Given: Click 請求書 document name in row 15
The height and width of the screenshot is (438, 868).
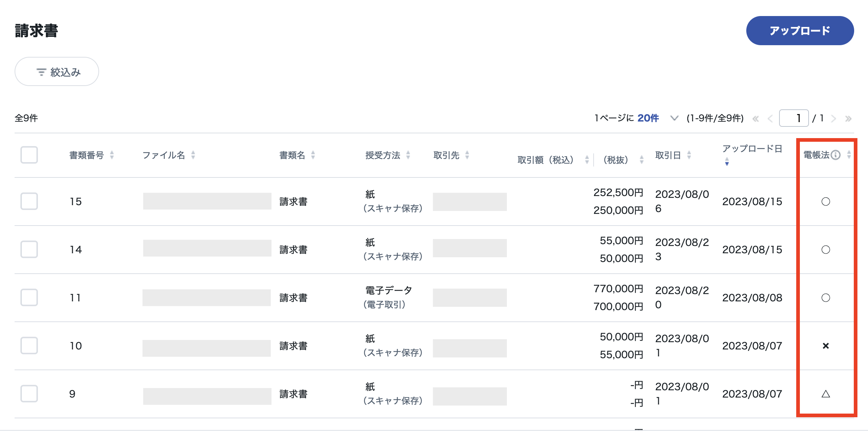Looking at the screenshot, I should (293, 202).
